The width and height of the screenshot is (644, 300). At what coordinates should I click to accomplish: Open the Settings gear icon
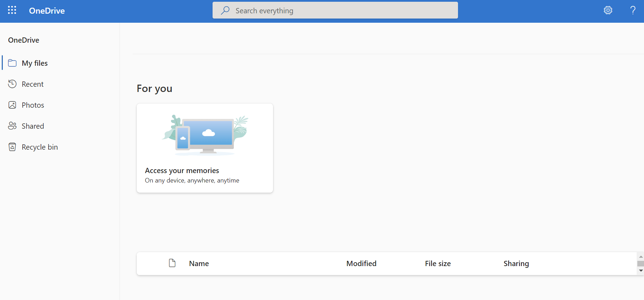click(x=608, y=10)
